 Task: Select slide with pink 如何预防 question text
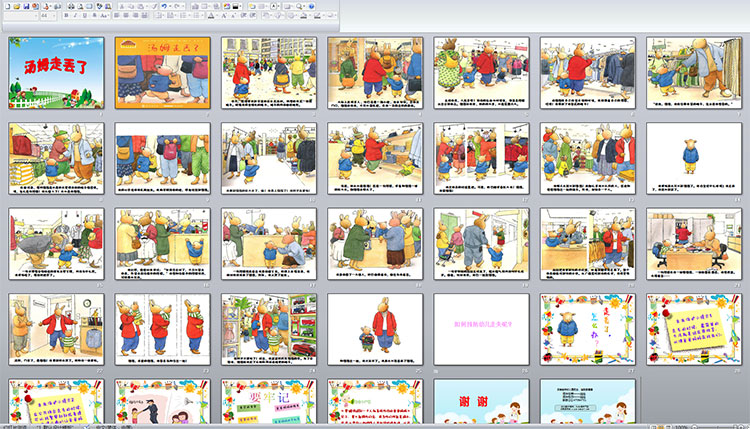pos(481,330)
